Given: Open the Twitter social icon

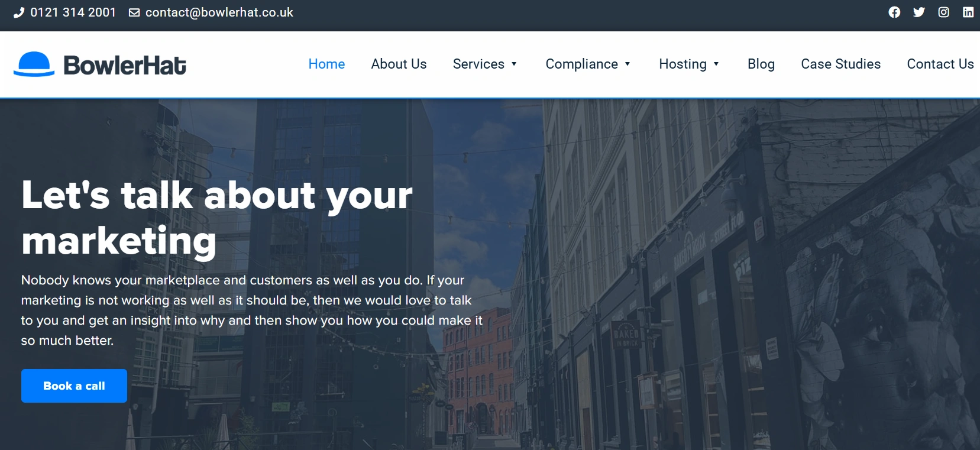Looking at the screenshot, I should (x=918, y=12).
